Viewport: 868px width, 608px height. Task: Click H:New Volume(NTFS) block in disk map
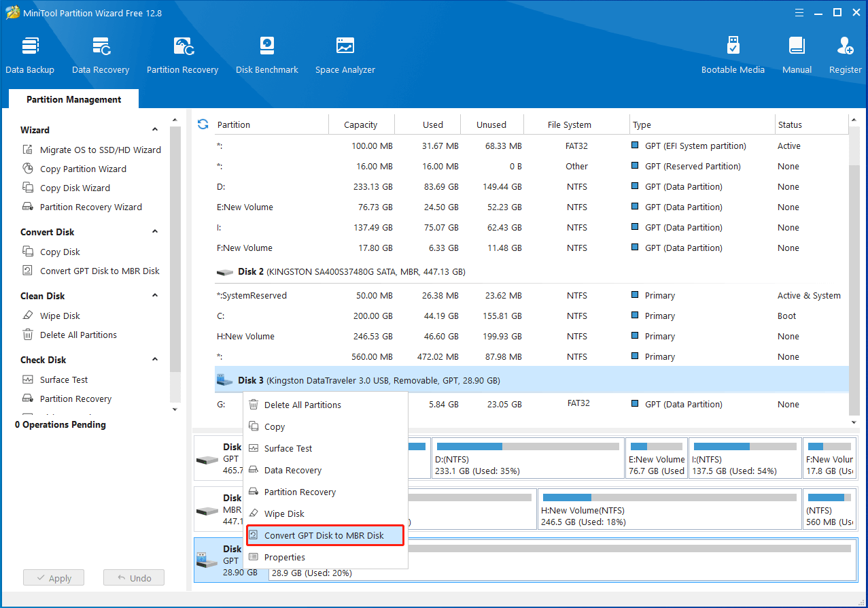(x=668, y=509)
